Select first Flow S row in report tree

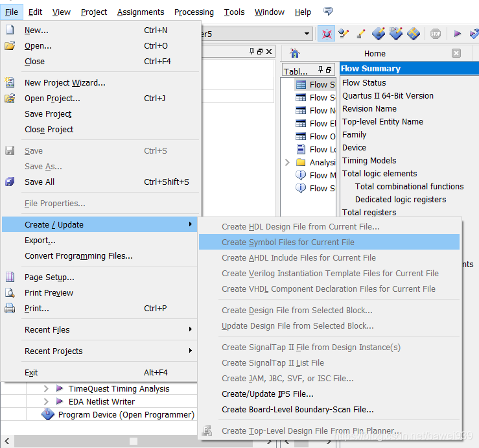point(315,84)
